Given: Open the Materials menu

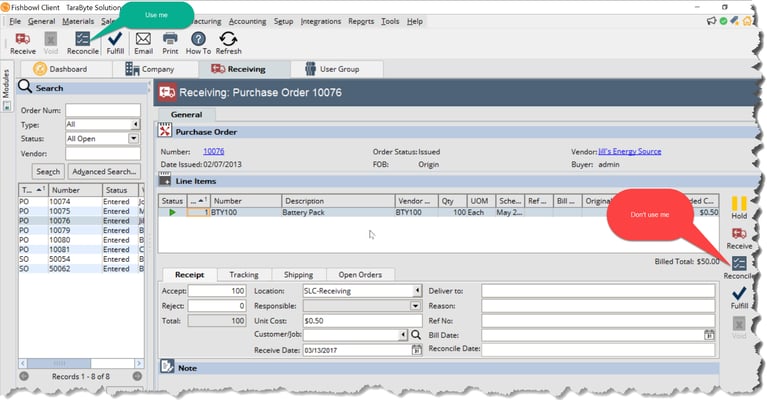Looking at the screenshot, I should tap(78, 21).
